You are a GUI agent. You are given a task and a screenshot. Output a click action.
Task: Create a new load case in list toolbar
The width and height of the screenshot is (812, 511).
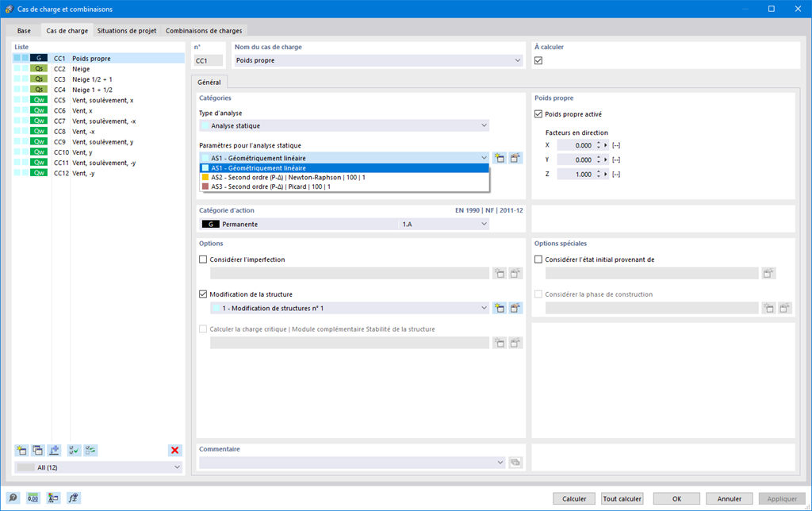pos(21,451)
